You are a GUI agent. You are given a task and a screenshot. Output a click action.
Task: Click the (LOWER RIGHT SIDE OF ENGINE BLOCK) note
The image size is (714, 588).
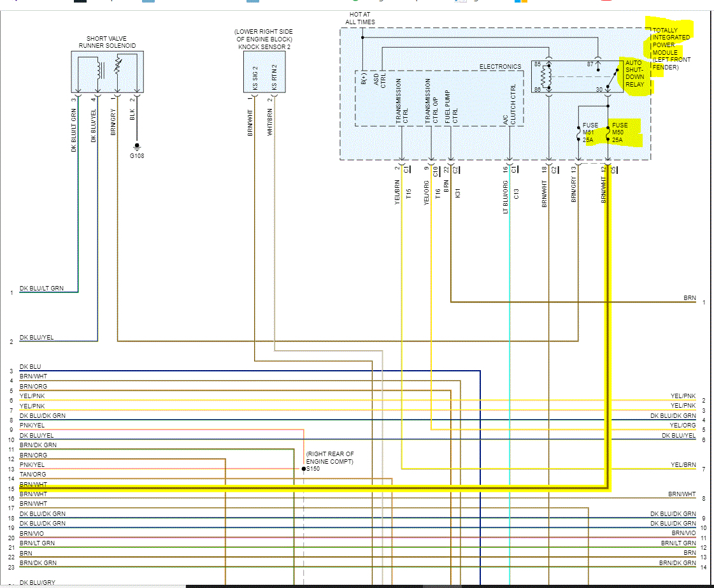pyautogui.click(x=264, y=36)
